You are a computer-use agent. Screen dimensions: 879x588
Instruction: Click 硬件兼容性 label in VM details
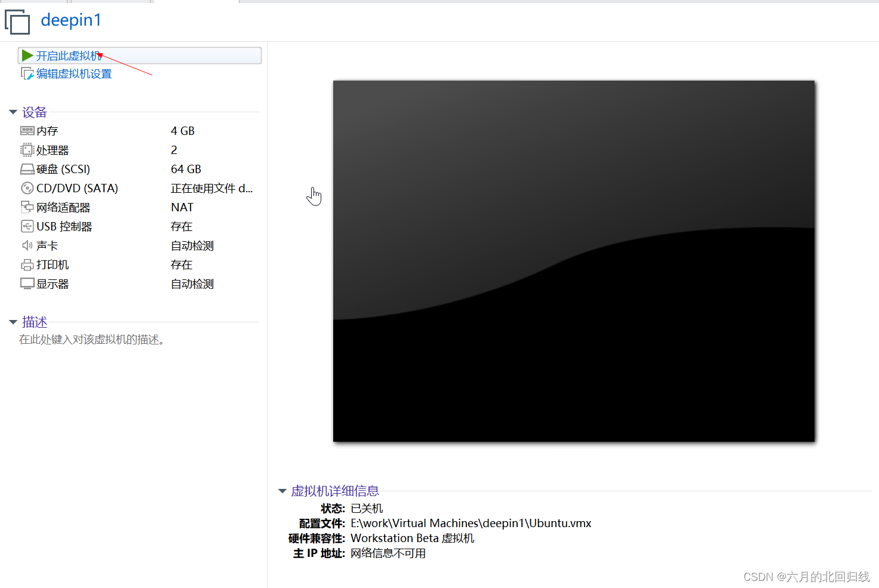316,538
